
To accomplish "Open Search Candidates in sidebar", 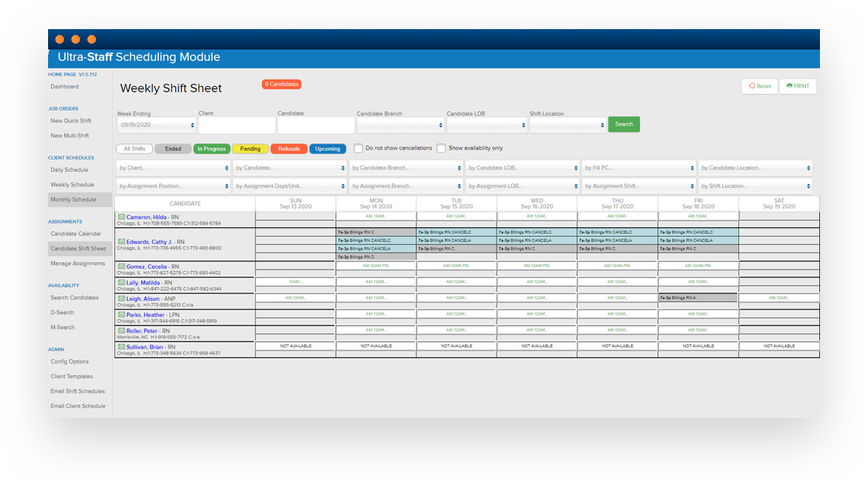I will 75,298.
